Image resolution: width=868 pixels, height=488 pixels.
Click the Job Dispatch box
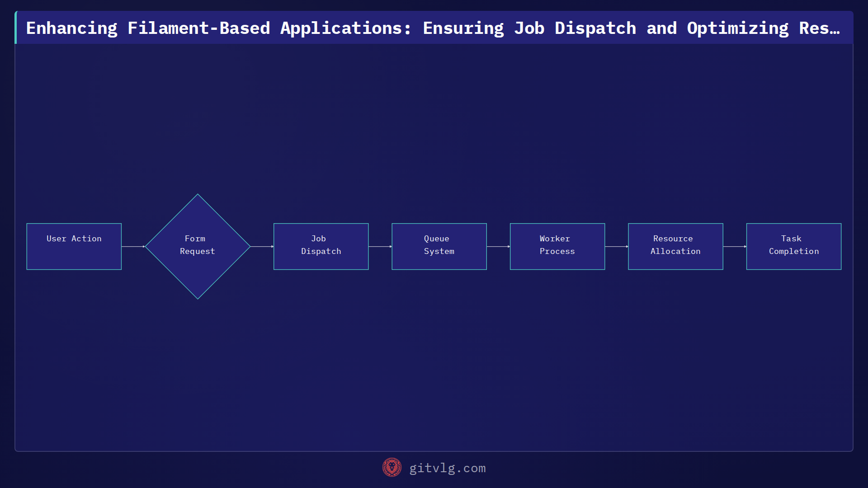[x=321, y=247]
